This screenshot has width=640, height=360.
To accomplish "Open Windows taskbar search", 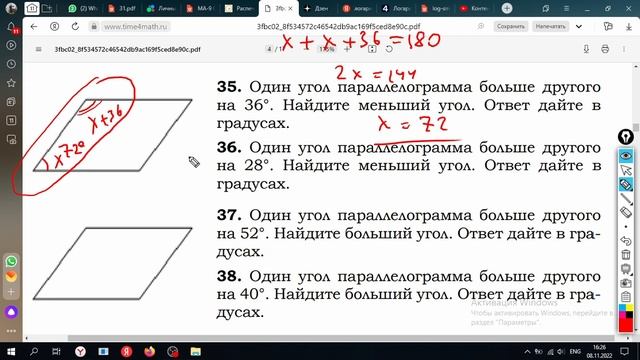I will click(34, 351).
